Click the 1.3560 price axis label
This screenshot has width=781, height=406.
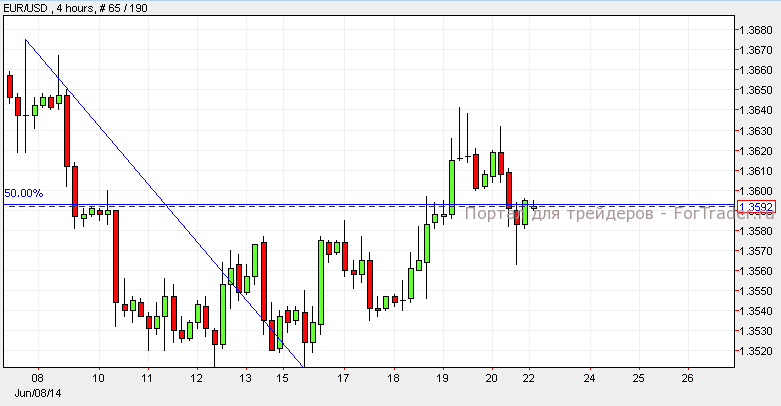pos(756,271)
